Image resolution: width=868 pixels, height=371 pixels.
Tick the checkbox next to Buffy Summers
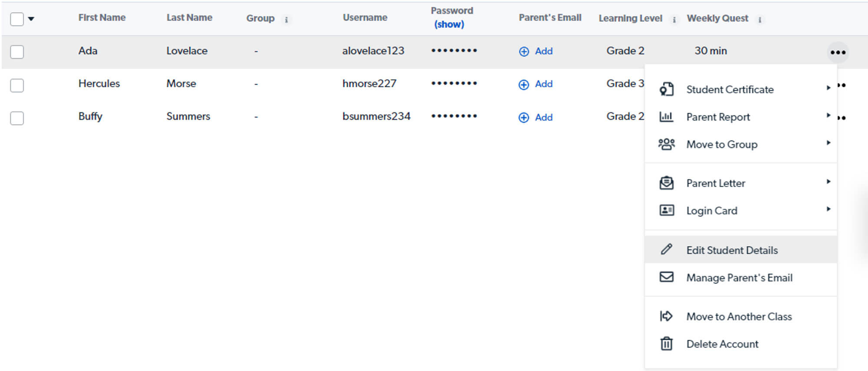(17, 118)
